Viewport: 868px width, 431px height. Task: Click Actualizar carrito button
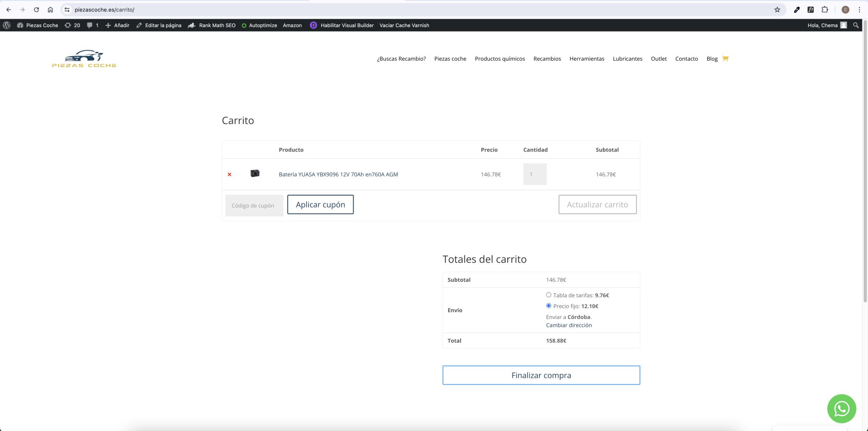(x=597, y=204)
